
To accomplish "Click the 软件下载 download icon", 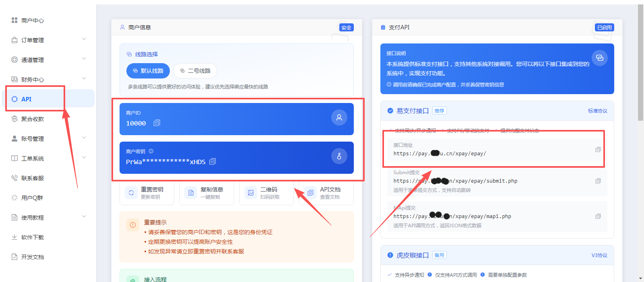I will point(14,237).
